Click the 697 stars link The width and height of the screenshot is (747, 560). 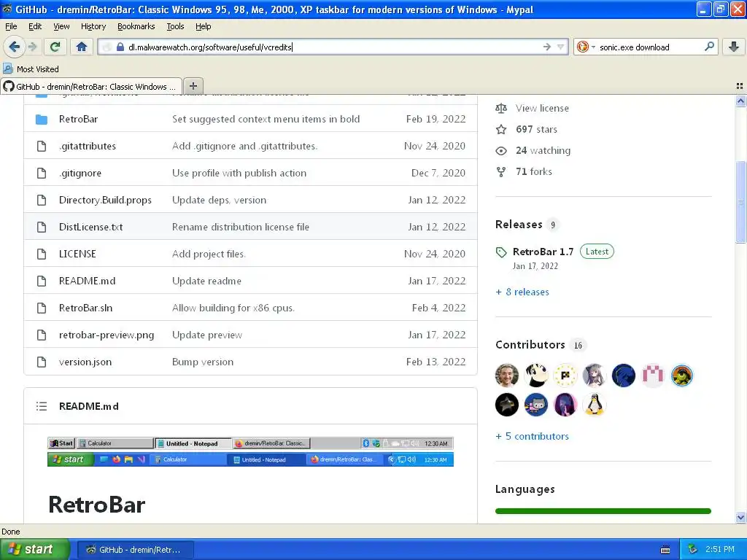pyautogui.click(x=536, y=129)
